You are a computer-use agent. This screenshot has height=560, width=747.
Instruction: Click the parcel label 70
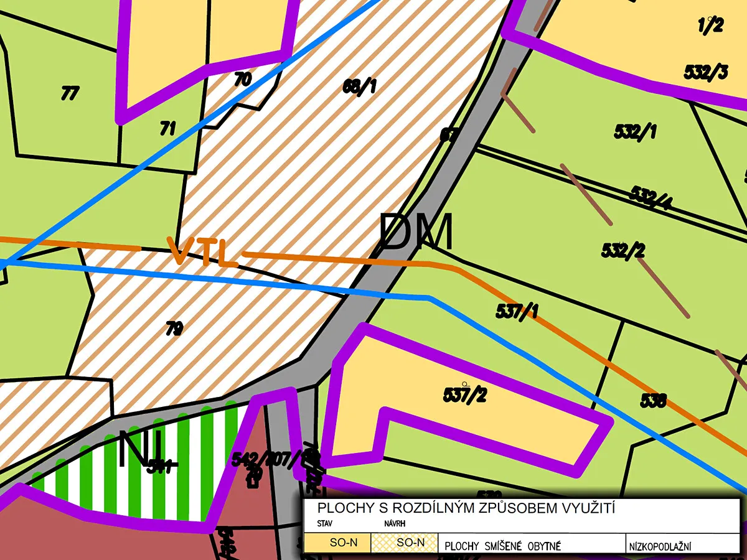[x=242, y=79]
